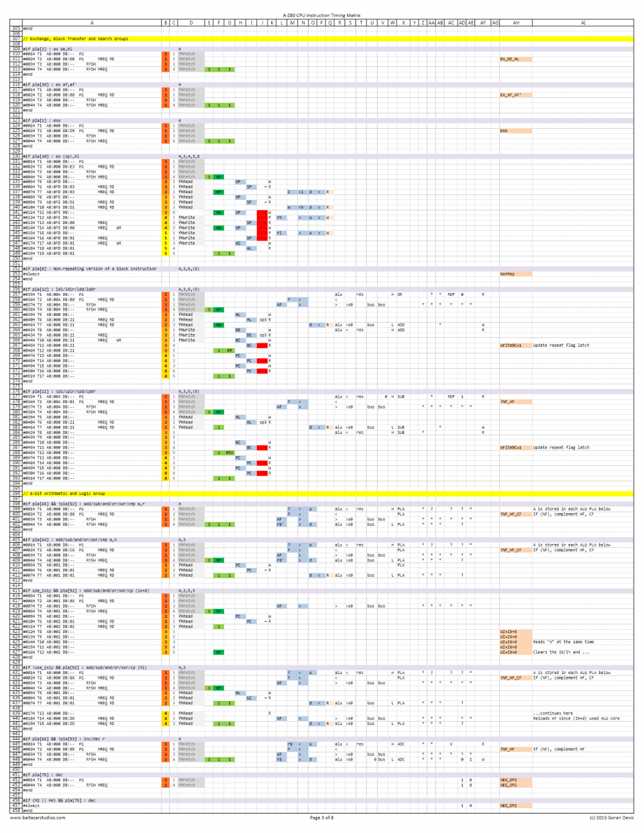644x833 pixels.
Task: Select the column D header
Action: click(191, 23)
